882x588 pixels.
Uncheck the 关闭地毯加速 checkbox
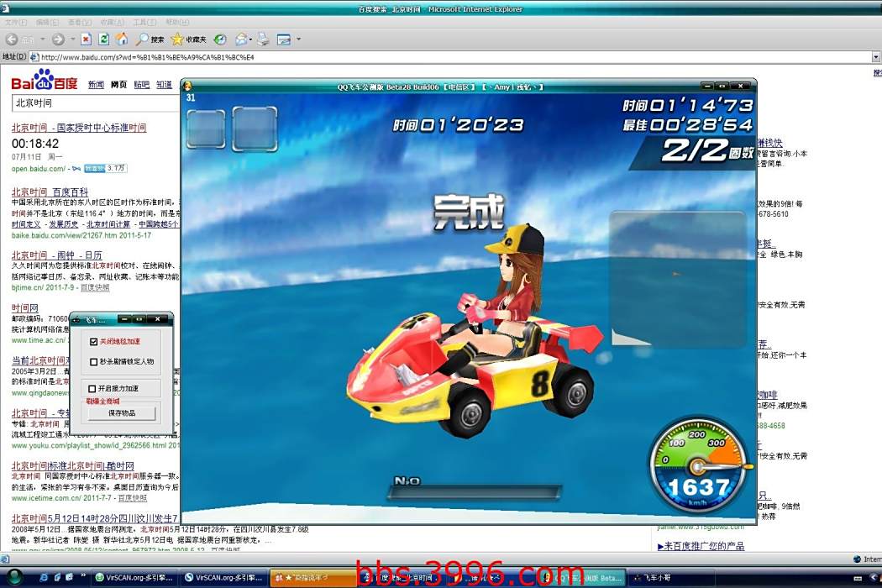pos(93,342)
